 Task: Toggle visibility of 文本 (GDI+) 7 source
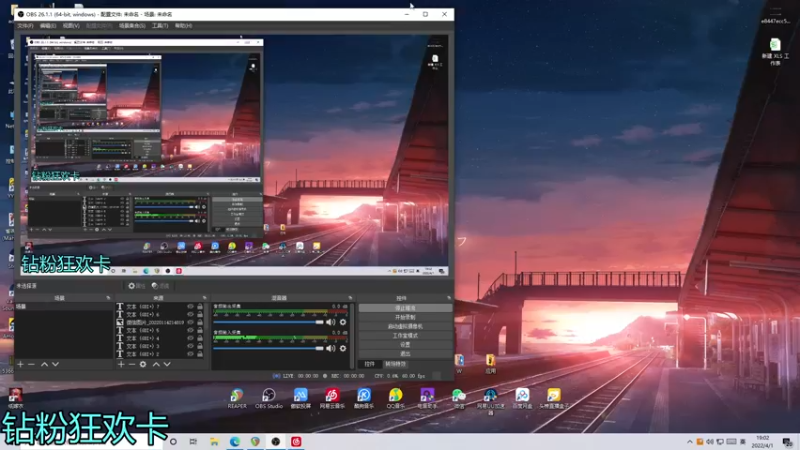tap(190, 307)
